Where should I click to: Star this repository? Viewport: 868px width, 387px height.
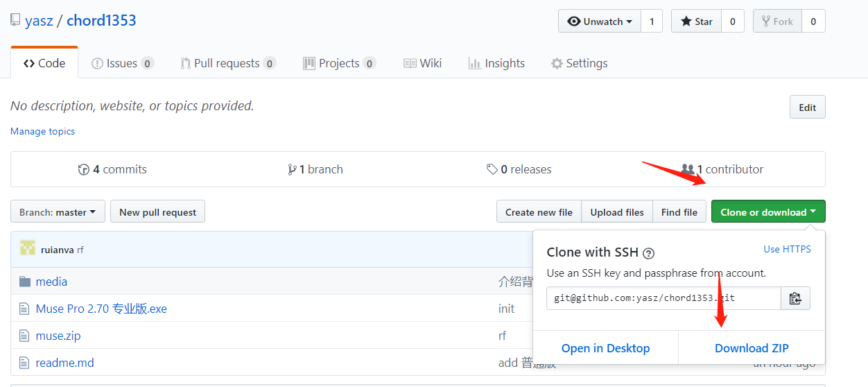[x=696, y=21]
